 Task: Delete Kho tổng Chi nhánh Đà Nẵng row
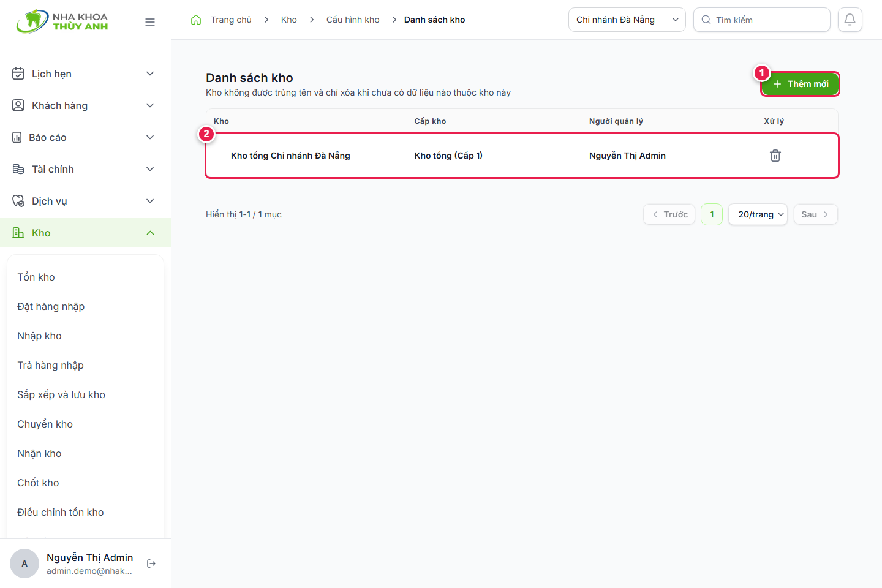(775, 156)
